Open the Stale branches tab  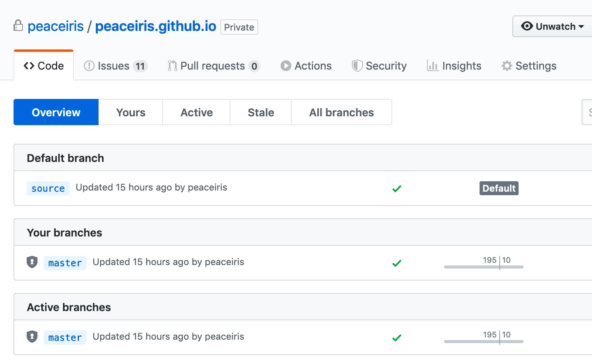point(260,112)
